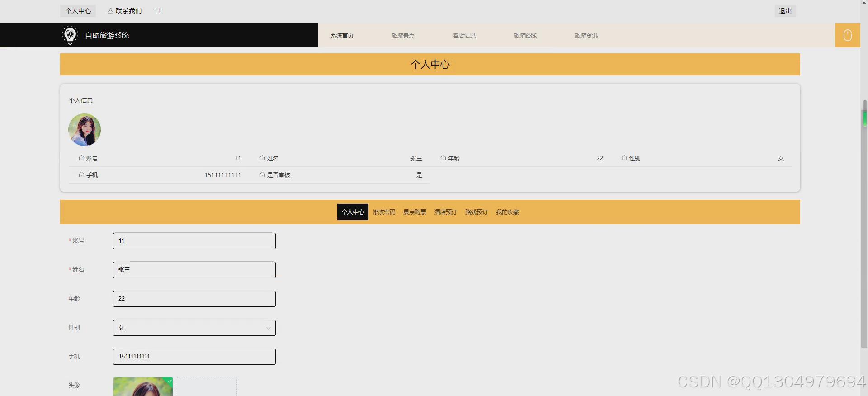The width and height of the screenshot is (868, 396).
Task: Click name value 张三 in info card
Action: [x=416, y=158]
